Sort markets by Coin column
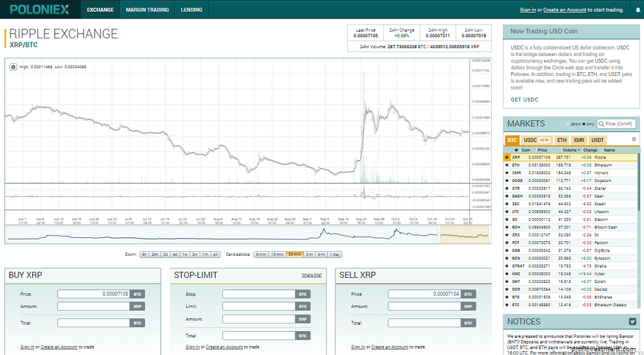Screen dimensions: 644x355 pos(526,150)
